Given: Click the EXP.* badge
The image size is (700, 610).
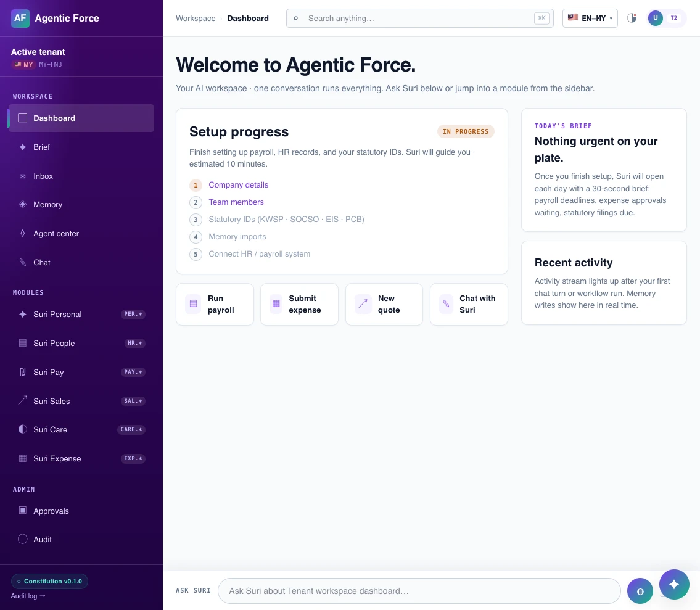Looking at the screenshot, I should click(x=133, y=459).
